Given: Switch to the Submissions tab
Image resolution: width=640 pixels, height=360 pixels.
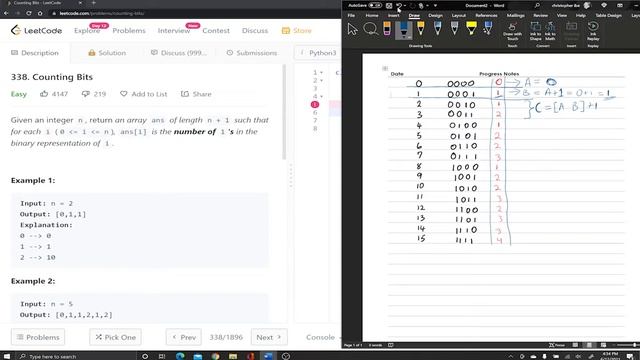Looking at the screenshot, I should coord(252,53).
